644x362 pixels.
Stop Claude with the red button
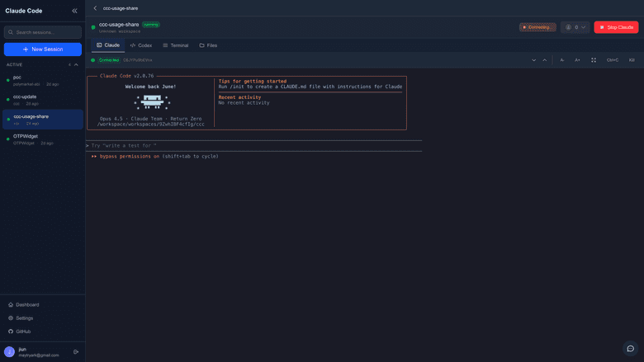616,27
